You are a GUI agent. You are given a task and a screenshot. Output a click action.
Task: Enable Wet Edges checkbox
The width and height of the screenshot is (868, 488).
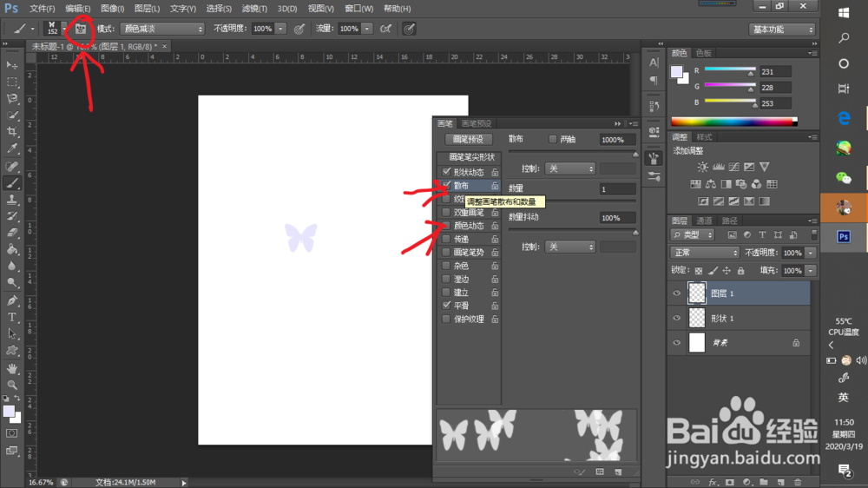coord(446,279)
